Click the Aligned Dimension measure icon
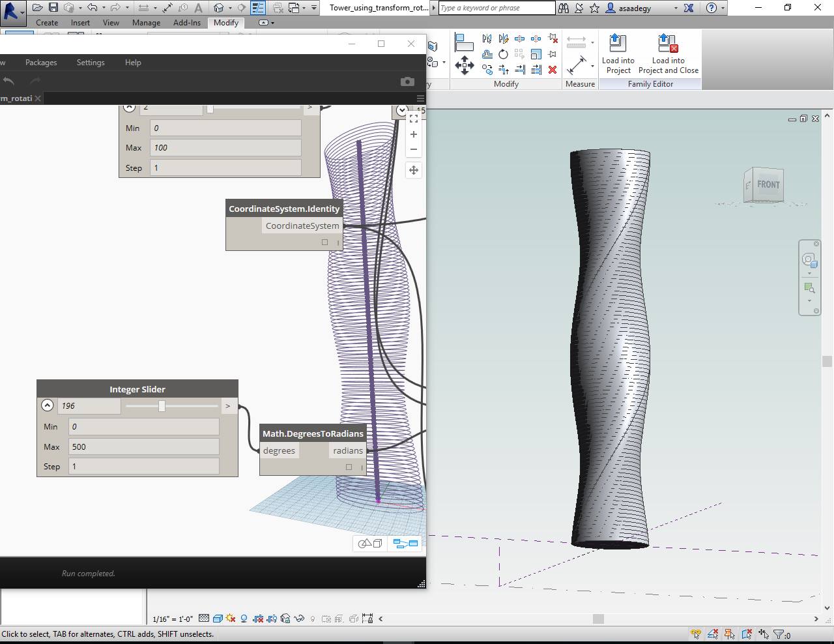Viewport: 834px width, 644px height. [x=576, y=41]
